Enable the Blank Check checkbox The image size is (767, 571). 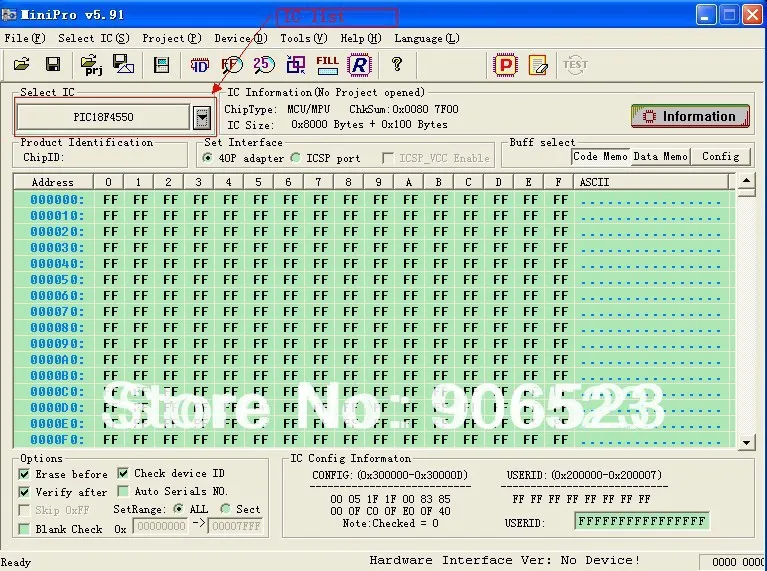pyautogui.click(x=23, y=529)
